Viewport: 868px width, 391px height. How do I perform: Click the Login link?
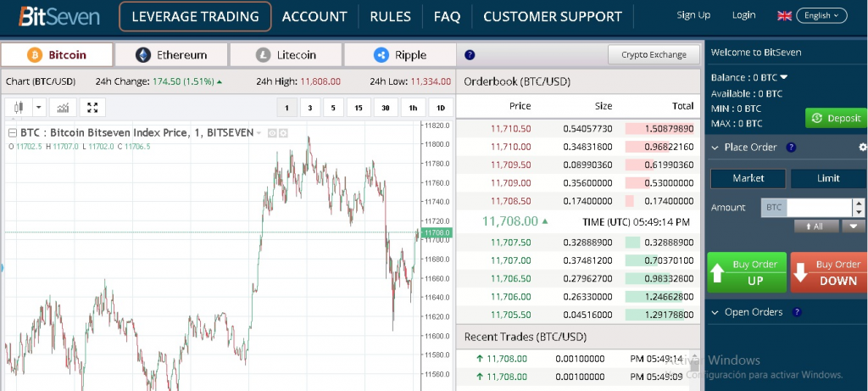[743, 15]
